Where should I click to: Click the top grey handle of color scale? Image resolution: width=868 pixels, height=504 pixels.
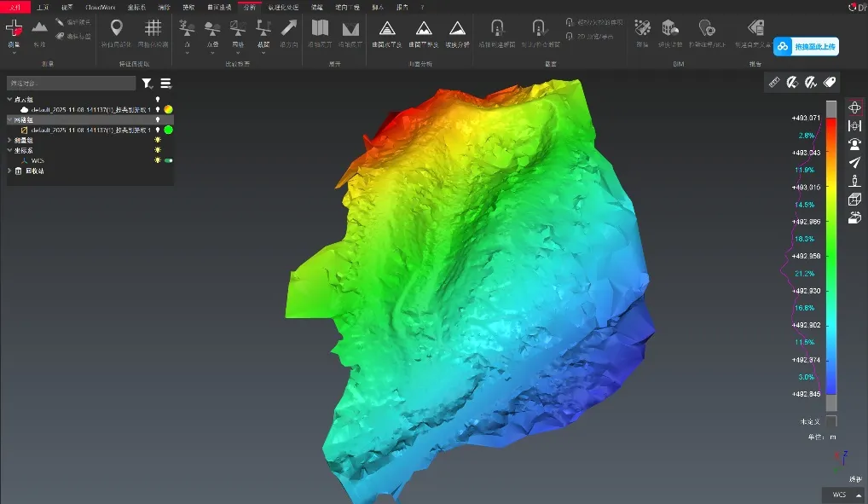(831, 108)
